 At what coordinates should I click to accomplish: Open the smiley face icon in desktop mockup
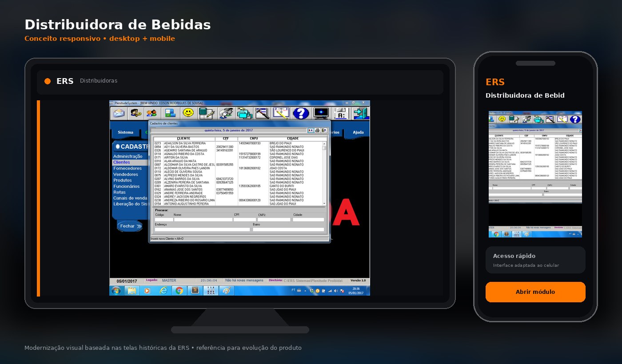(188, 113)
